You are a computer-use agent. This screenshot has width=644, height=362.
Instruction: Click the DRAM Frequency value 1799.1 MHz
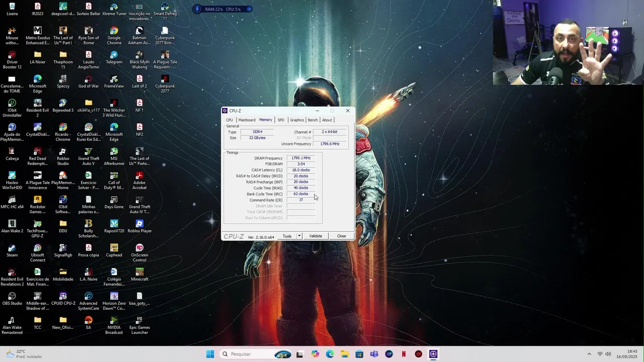[301, 158]
